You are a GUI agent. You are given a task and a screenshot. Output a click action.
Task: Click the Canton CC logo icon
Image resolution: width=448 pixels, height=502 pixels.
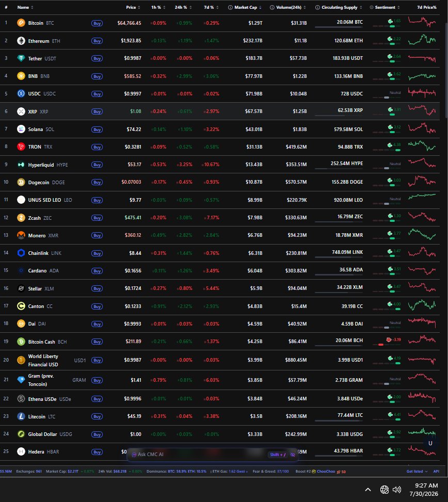21,306
